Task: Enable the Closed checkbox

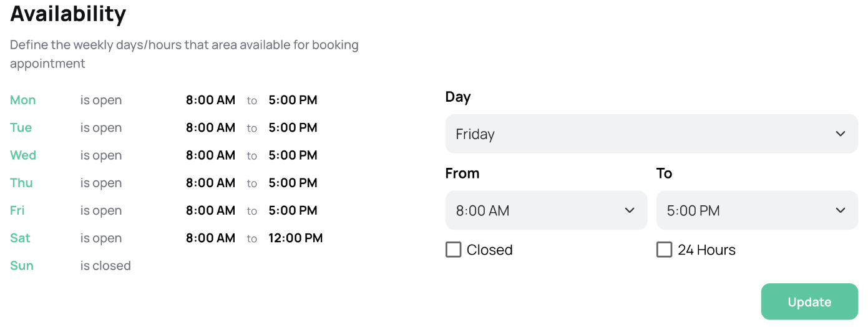Action: click(453, 250)
